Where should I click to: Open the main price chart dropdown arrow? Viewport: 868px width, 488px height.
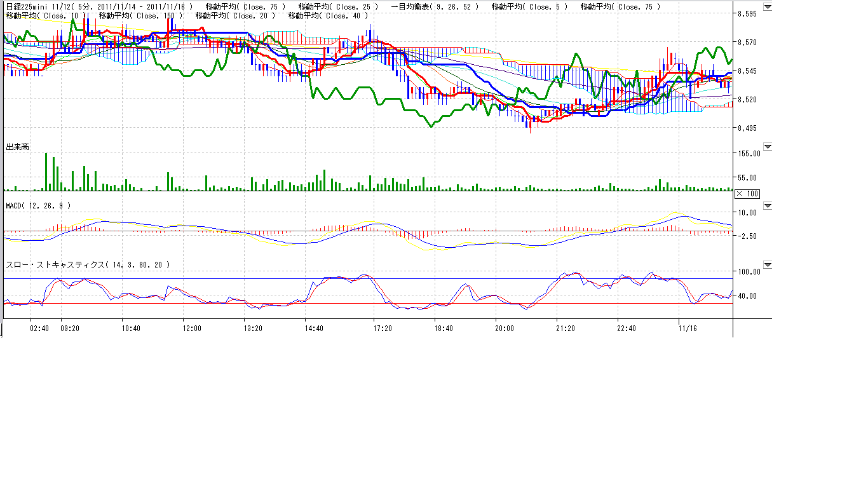768,7
